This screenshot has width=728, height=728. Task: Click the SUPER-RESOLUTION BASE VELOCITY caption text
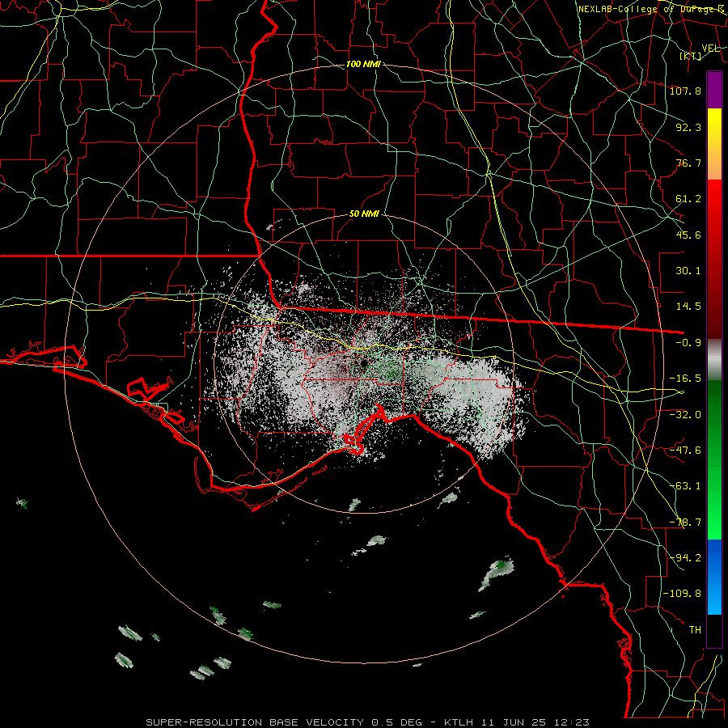point(256,722)
